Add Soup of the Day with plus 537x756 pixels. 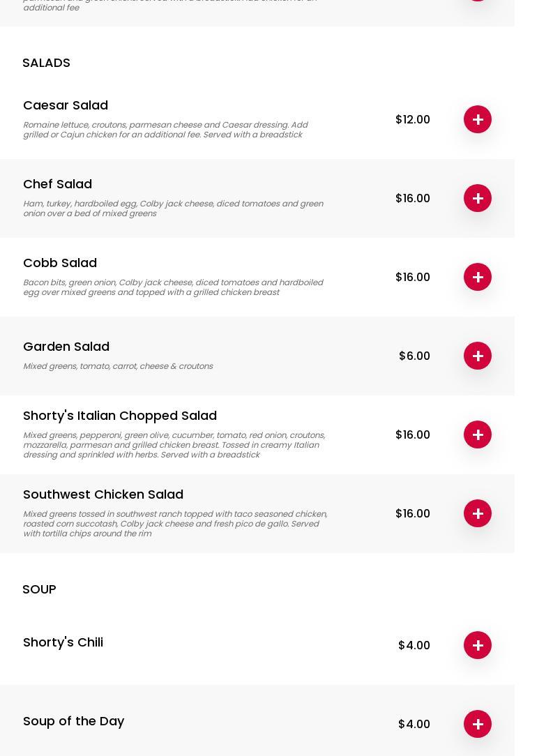[x=478, y=724]
